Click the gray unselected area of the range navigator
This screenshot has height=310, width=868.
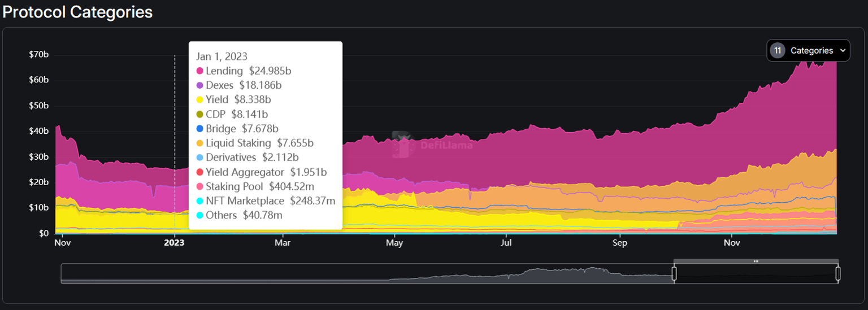(367, 274)
